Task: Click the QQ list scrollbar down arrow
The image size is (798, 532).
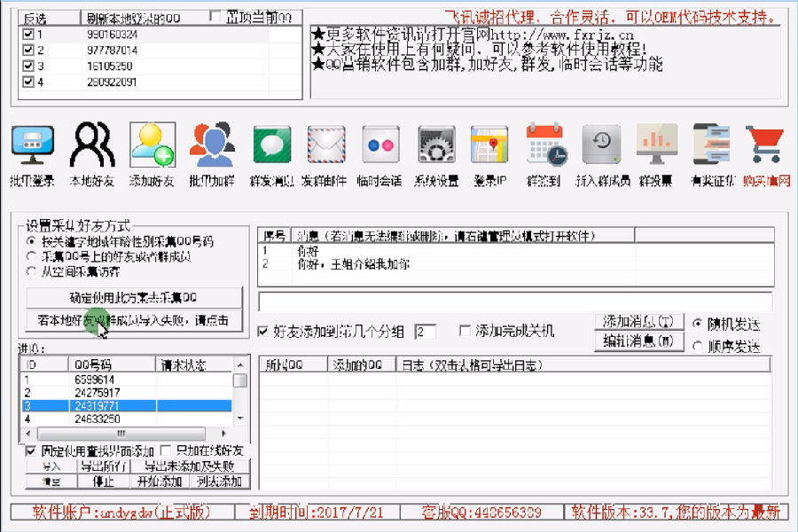Action: click(x=240, y=419)
